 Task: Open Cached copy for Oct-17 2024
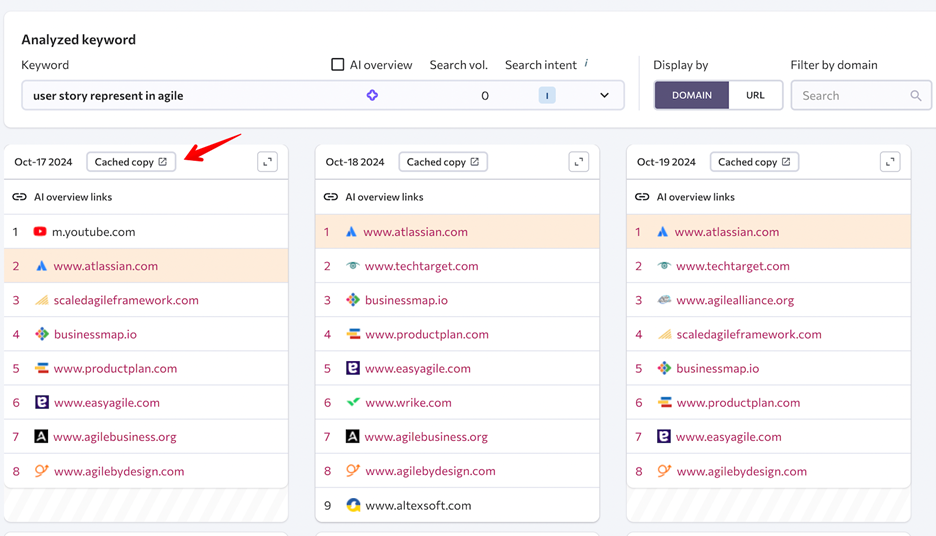131,162
